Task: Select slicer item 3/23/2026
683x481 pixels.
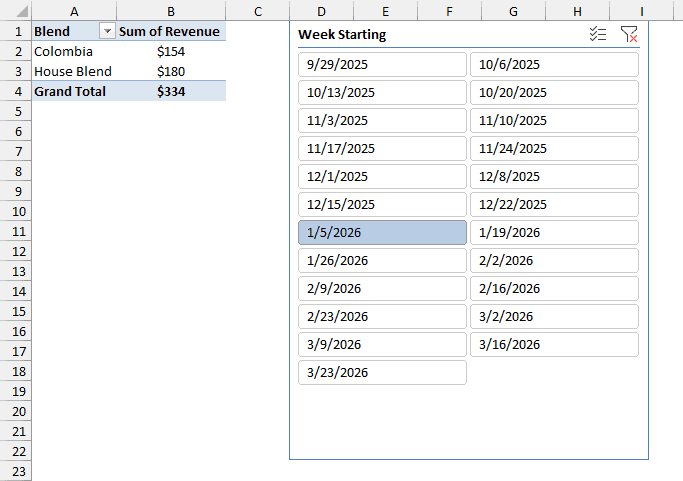Action: point(382,373)
